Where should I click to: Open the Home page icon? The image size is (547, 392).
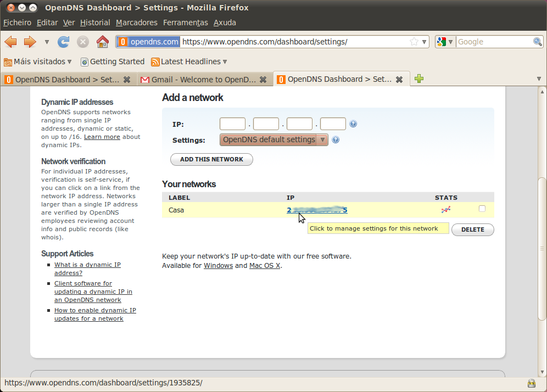coord(103,42)
